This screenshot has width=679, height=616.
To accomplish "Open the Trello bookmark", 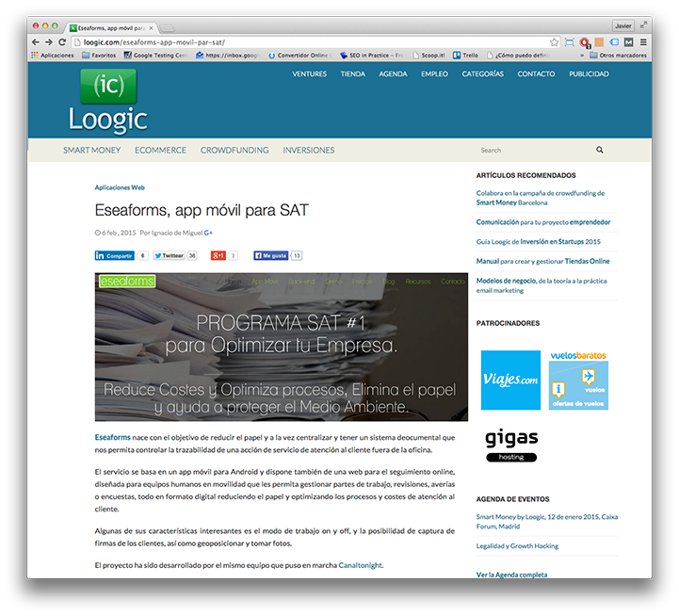I will coord(465,55).
